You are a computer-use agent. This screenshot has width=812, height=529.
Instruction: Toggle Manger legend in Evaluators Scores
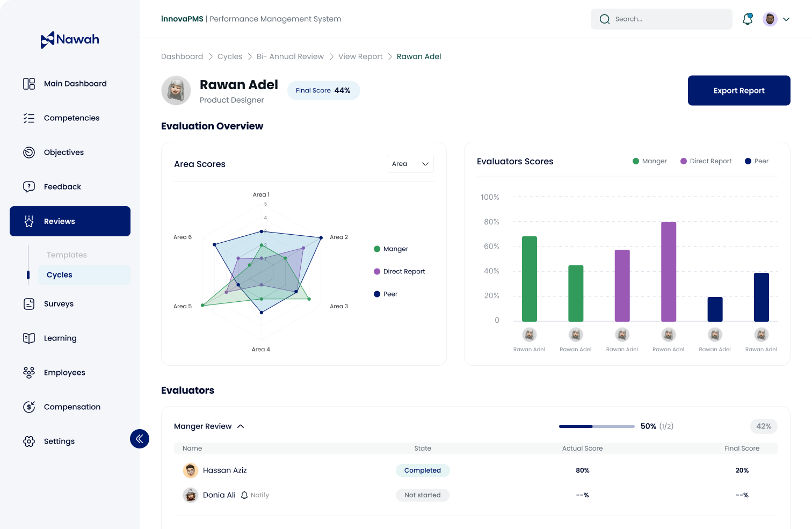(649, 161)
